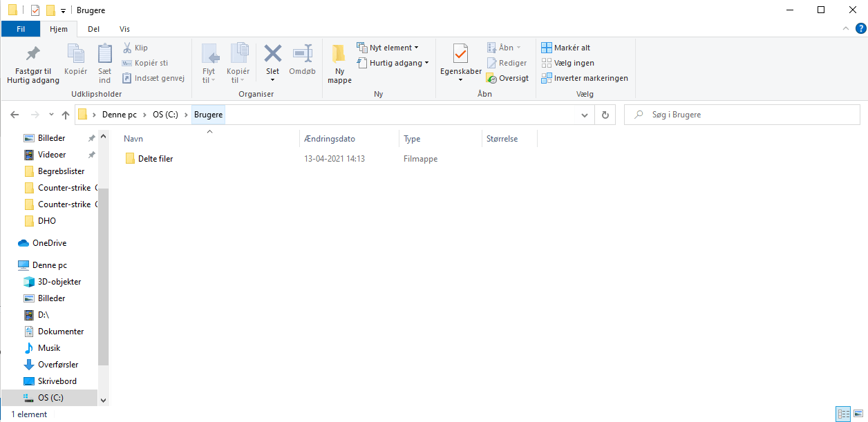Click properties icon in the title bar quick access
This screenshot has width=868, height=422.
click(35, 10)
